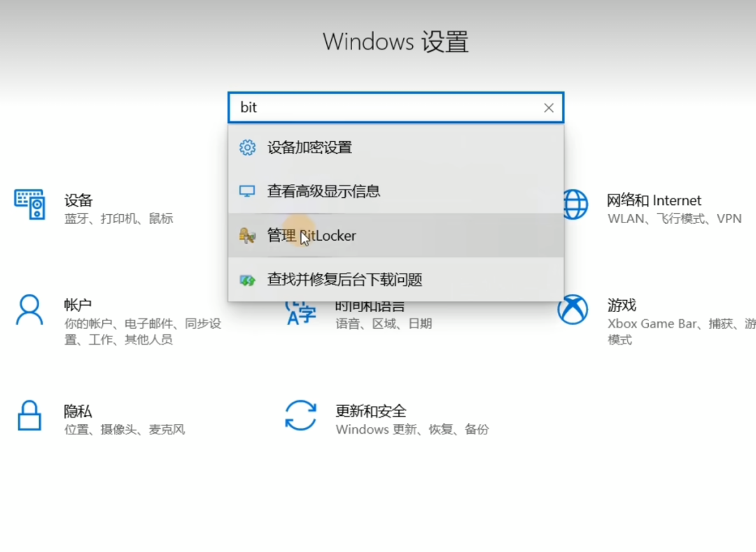The image size is (756, 552).
Task: Open the 游戏 settings category title
Action: (x=622, y=305)
